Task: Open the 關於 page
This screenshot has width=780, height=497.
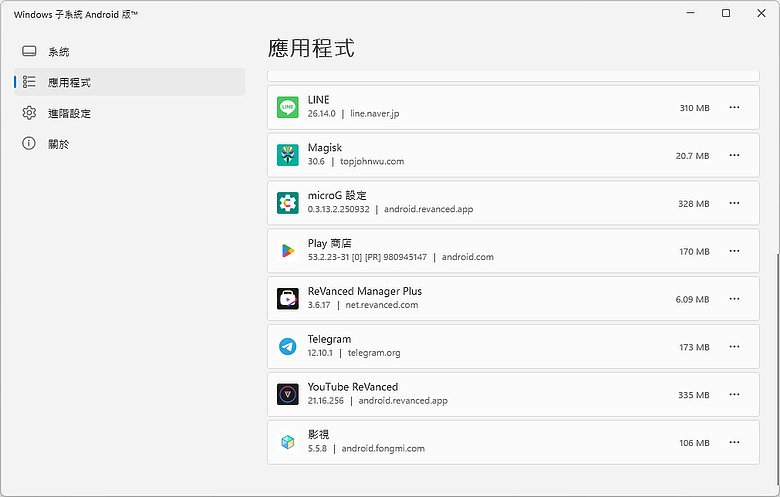Action: pos(129,144)
